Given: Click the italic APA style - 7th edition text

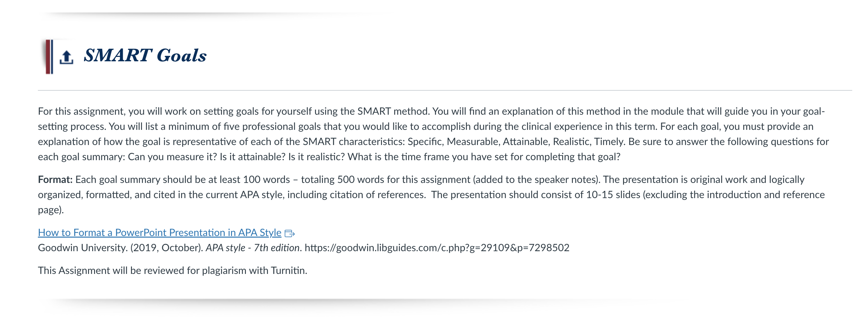Looking at the screenshot, I should click(x=253, y=248).
